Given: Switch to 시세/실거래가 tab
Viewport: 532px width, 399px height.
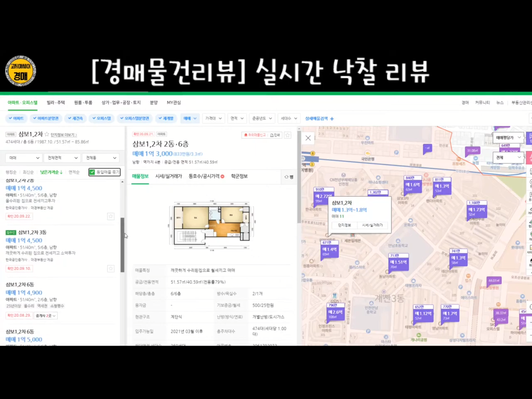Looking at the screenshot, I should 169,176.
